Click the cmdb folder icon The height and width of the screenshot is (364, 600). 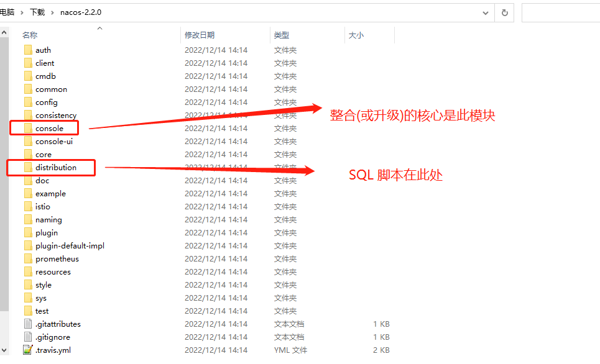pos(28,76)
